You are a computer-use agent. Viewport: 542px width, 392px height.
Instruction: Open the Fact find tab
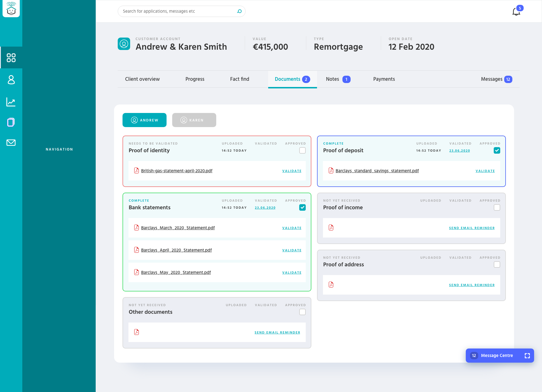(239, 79)
